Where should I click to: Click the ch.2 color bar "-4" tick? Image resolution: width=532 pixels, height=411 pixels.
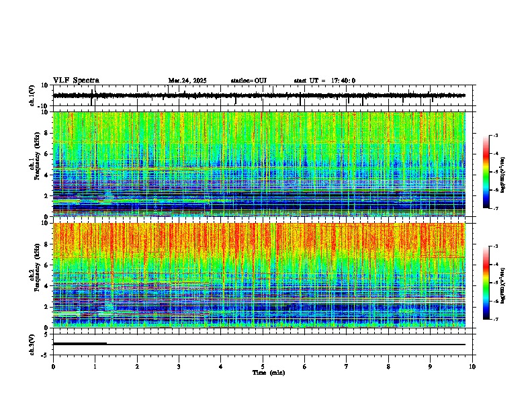(x=496, y=265)
